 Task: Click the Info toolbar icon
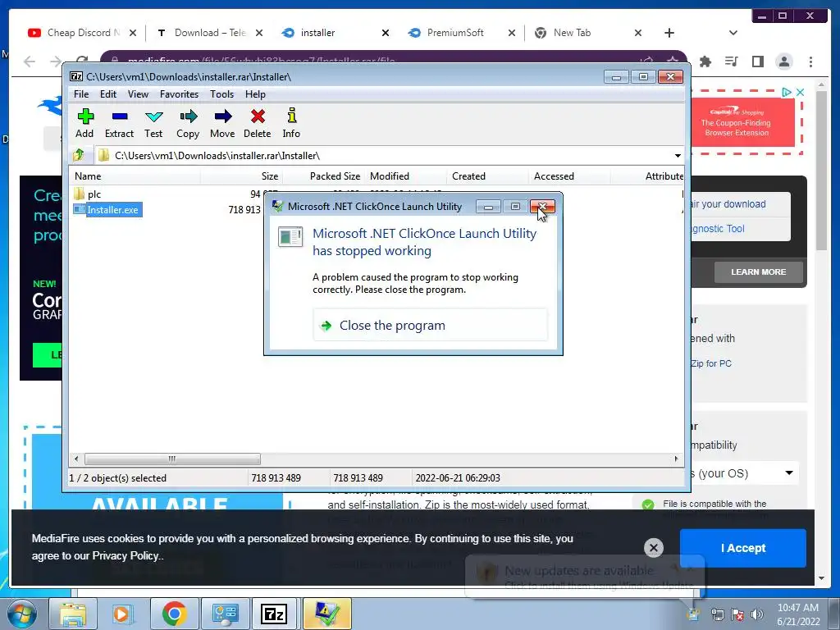(291, 123)
